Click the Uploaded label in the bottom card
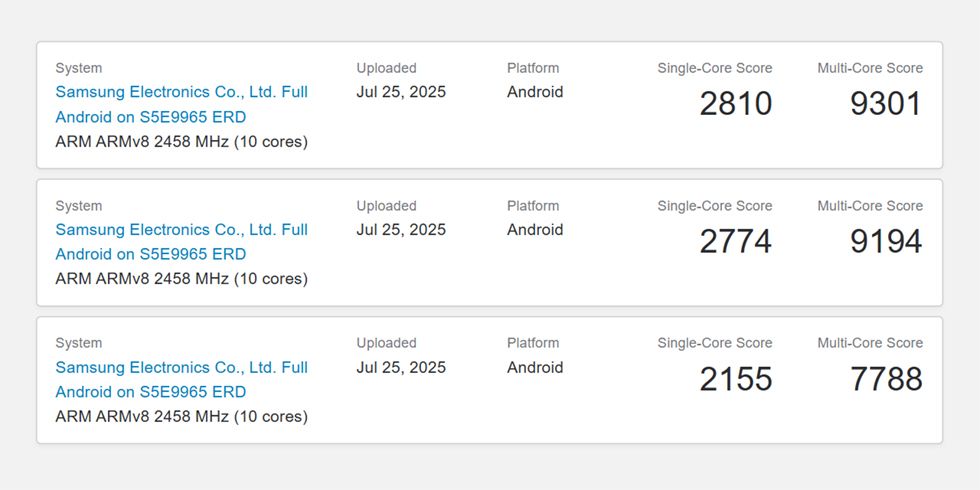Screen dimensions: 980x490 pyautogui.click(x=386, y=343)
